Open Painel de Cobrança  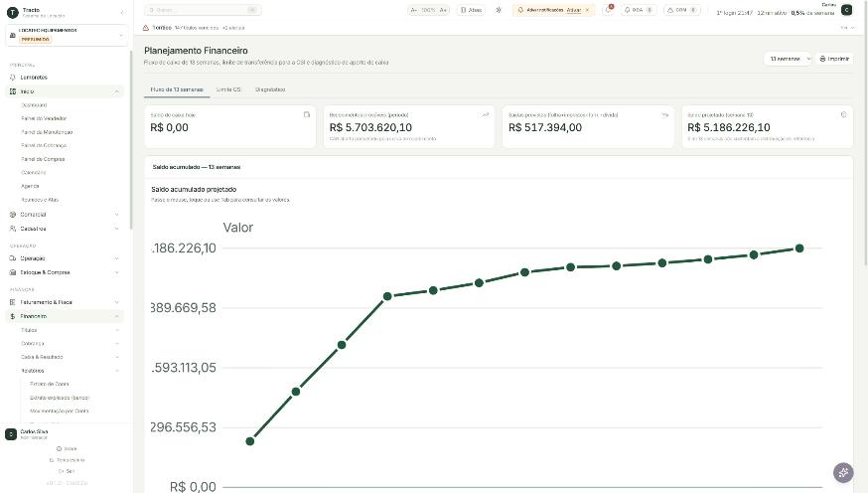(44, 146)
